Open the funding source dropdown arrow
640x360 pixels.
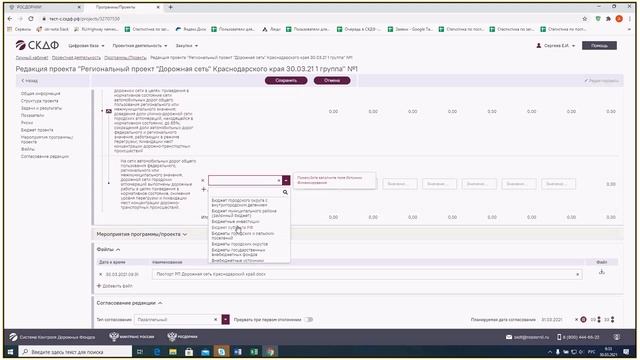point(286,180)
